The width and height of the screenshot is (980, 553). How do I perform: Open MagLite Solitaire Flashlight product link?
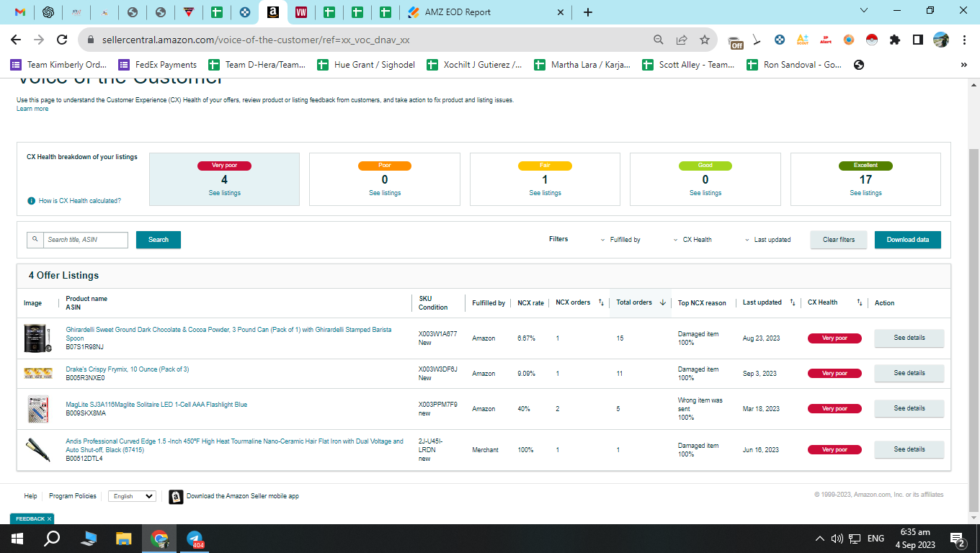(156, 405)
